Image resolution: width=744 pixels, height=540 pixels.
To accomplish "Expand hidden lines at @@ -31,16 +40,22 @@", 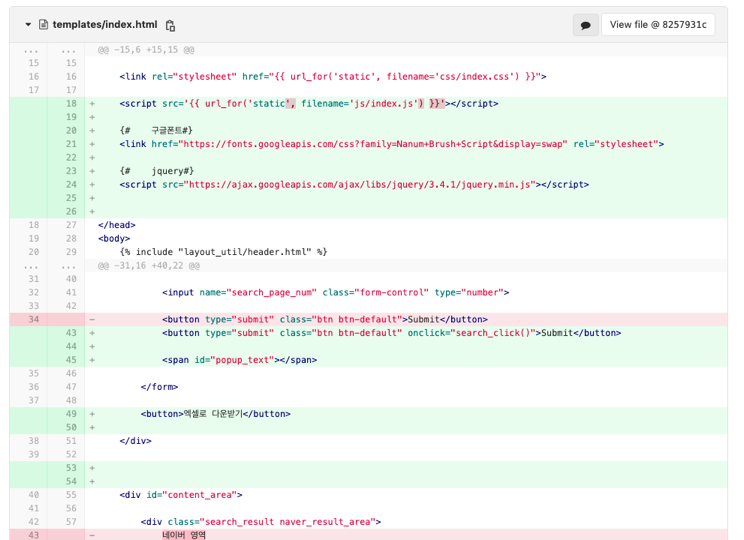I will (x=31, y=266).
